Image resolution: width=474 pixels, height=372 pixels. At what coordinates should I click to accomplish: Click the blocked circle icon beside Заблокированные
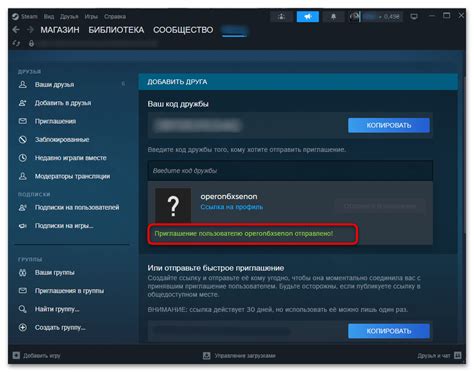click(x=23, y=139)
